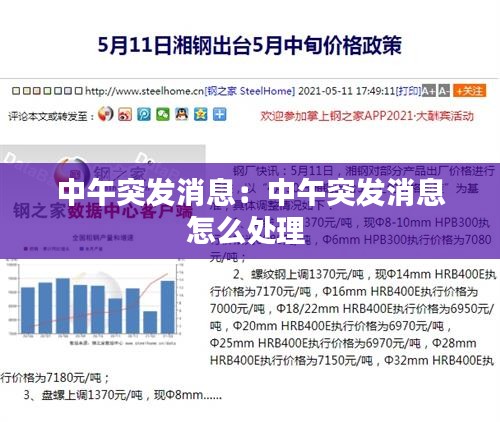Open the 欢迎参加掌上钢之家APP2021 red promotion link
This screenshot has height=422, width=500.
pos(367,116)
